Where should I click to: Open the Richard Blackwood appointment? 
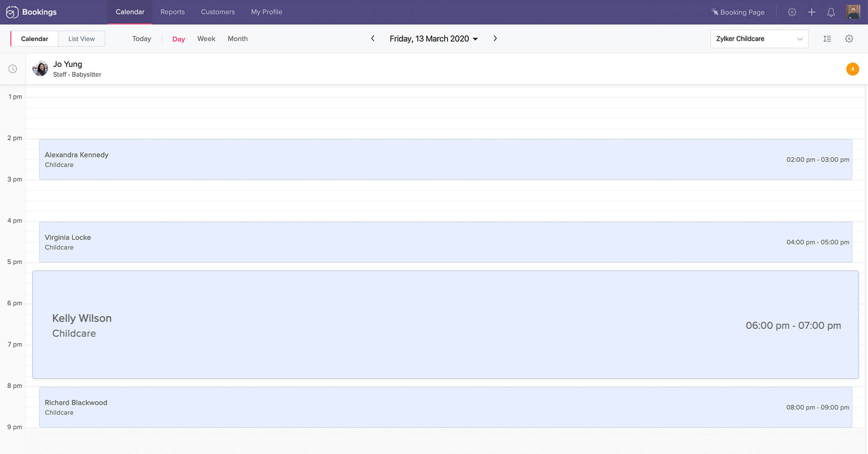pos(445,407)
